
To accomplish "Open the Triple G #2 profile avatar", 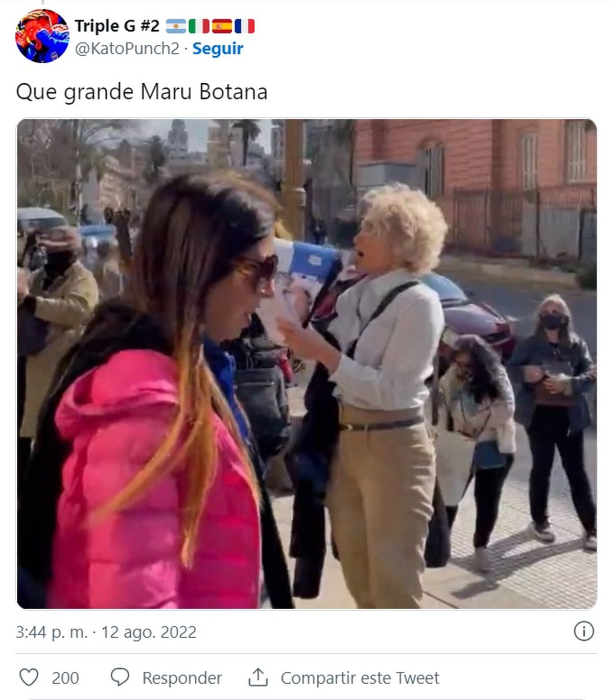I will (42, 36).
